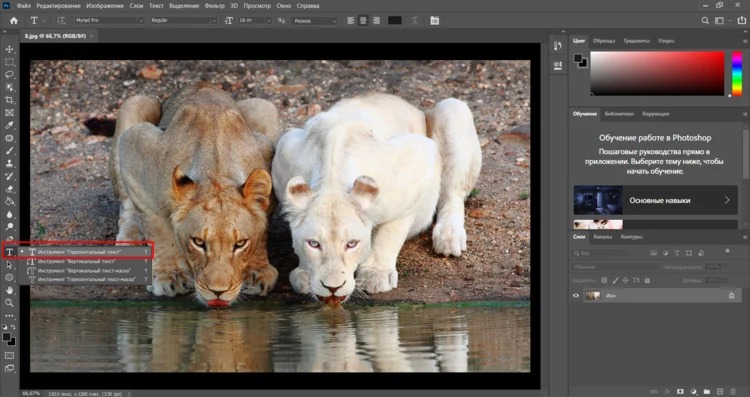Open the anti-aliasing method dropdown
The height and width of the screenshot is (397, 750).
315,21
